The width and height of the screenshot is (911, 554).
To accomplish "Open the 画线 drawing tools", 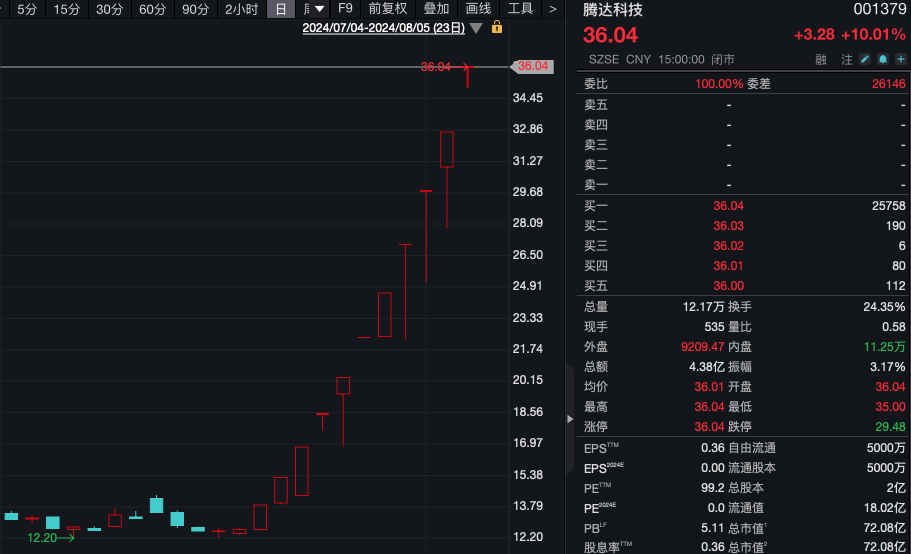I will click(x=478, y=9).
